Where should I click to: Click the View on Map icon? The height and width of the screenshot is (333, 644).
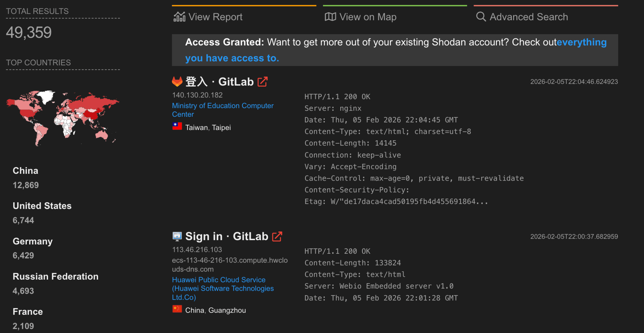[x=330, y=17]
